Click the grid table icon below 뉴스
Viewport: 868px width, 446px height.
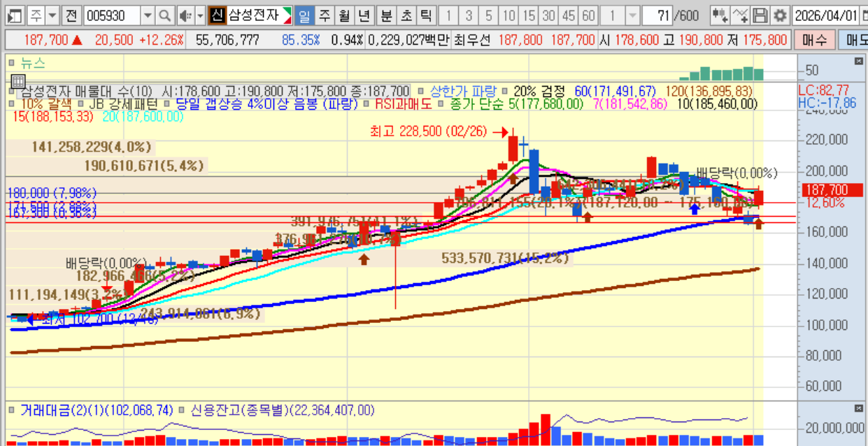coord(18,81)
